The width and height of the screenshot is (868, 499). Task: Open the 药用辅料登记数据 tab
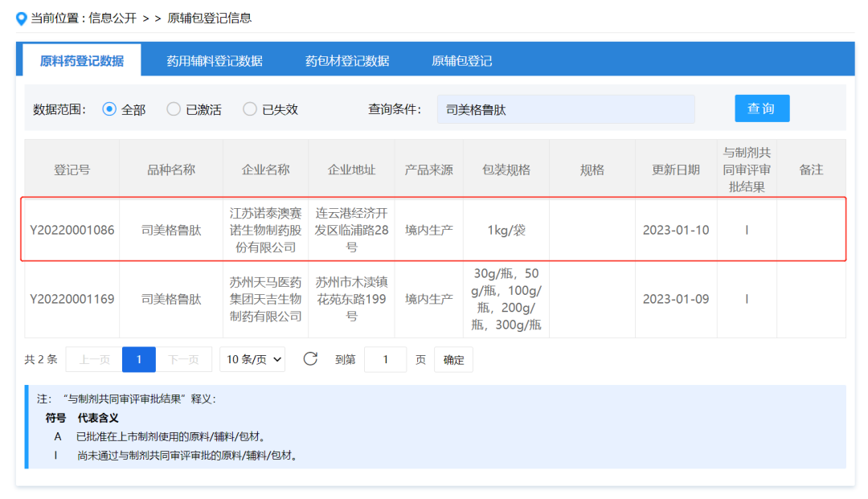click(x=215, y=61)
